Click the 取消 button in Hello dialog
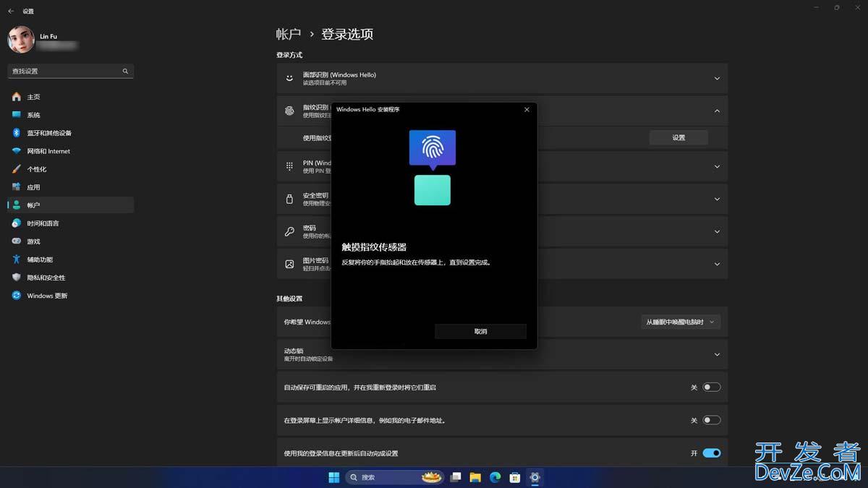The image size is (868, 488). (x=480, y=331)
